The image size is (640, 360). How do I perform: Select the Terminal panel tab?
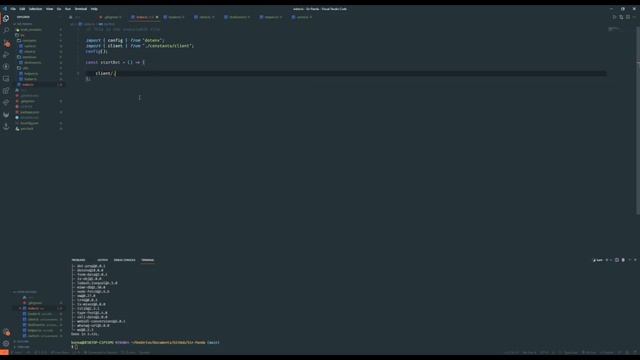pos(148,260)
